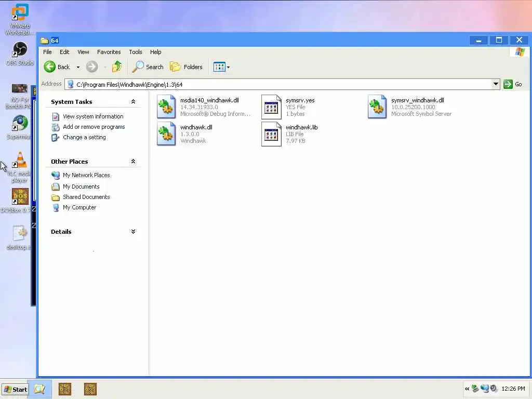Select the symsrv.yes file icon
Viewport: 532px width, 399px height.
[271, 107]
